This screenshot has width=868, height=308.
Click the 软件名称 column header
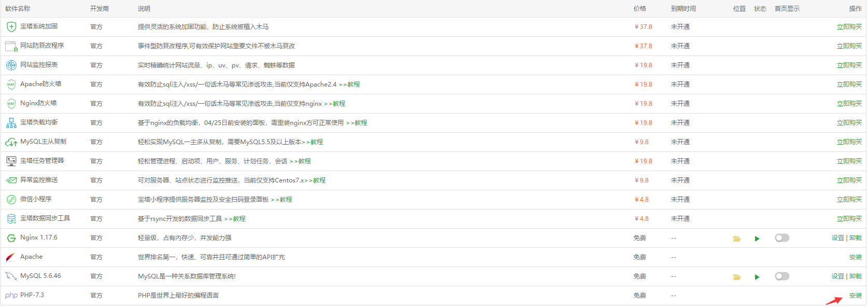(18, 9)
